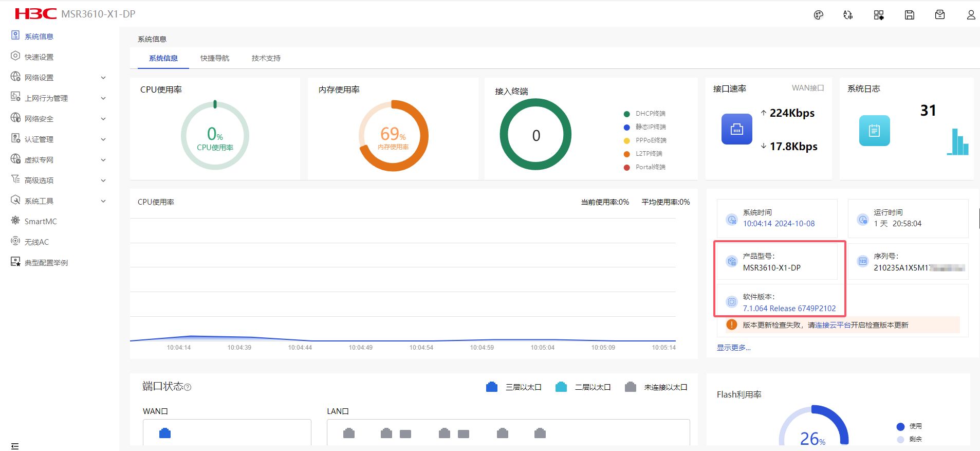The height and width of the screenshot is (451, 980).
Task: Click the 认证管理 sidebar icon
Action: tap(15, 138)
